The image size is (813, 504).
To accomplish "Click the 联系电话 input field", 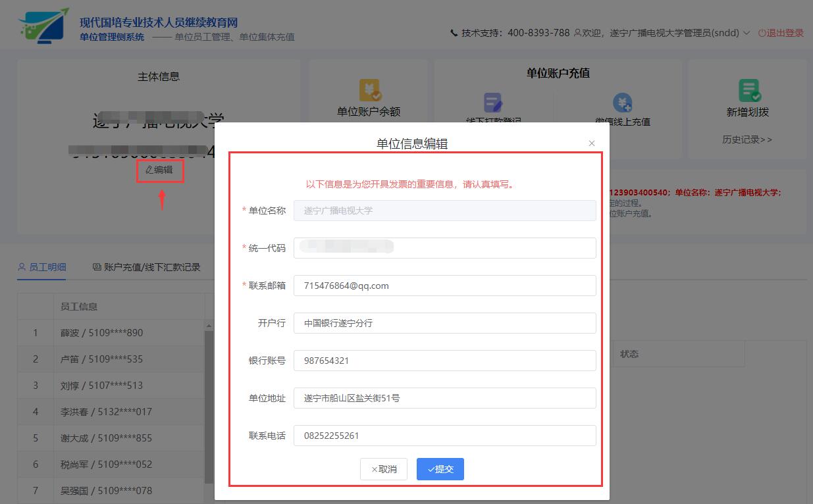I will 445,436.
